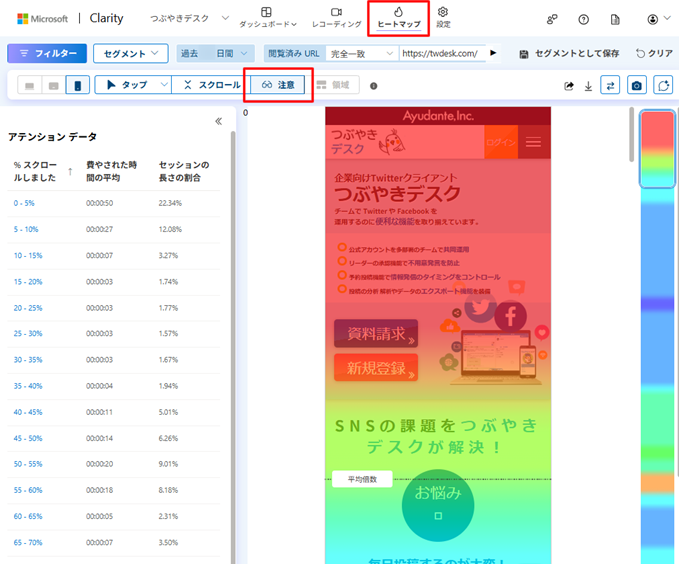Collapse the アテンション データ panel
The image size is (679, 564).
click(219, 121)
